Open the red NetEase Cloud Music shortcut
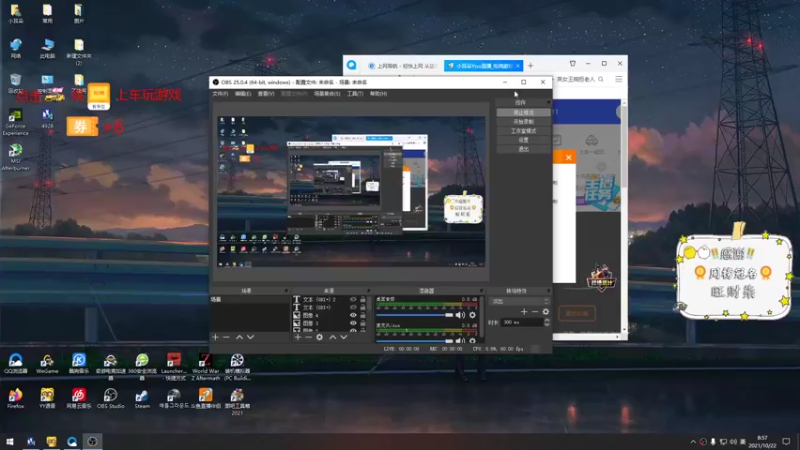The image size is (800, 450). (x=79, y=398)
